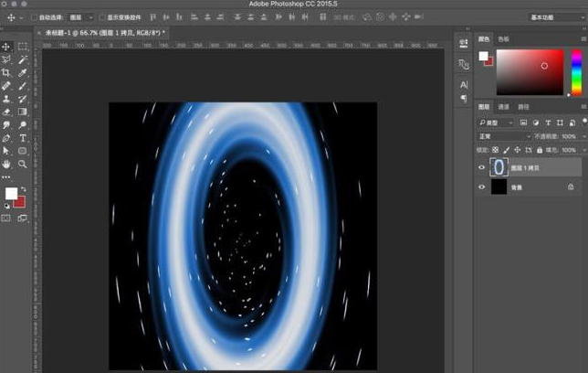Open the layer blend mode dropdown

(504, 136)
